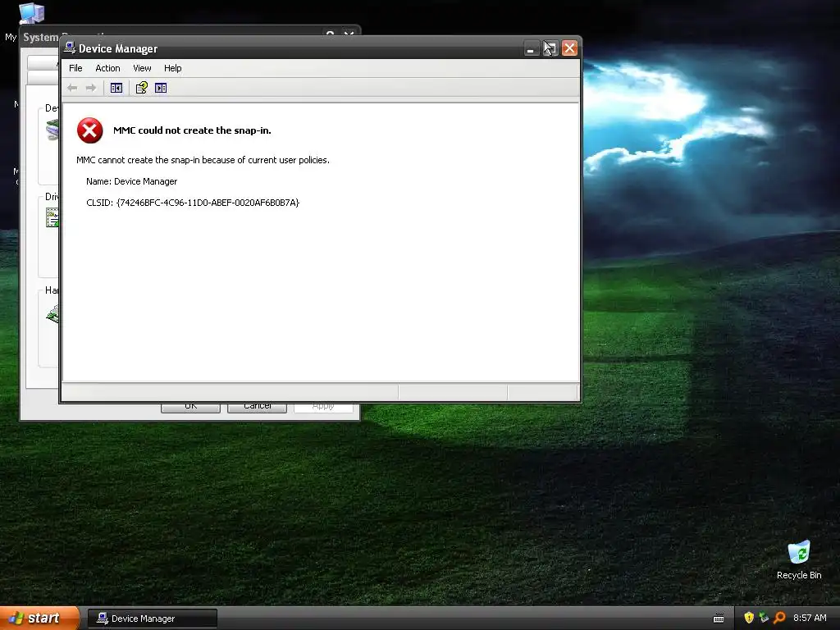Screen dimensions: 840x630
Task: Open the Start menu
Action: [39, 619]
